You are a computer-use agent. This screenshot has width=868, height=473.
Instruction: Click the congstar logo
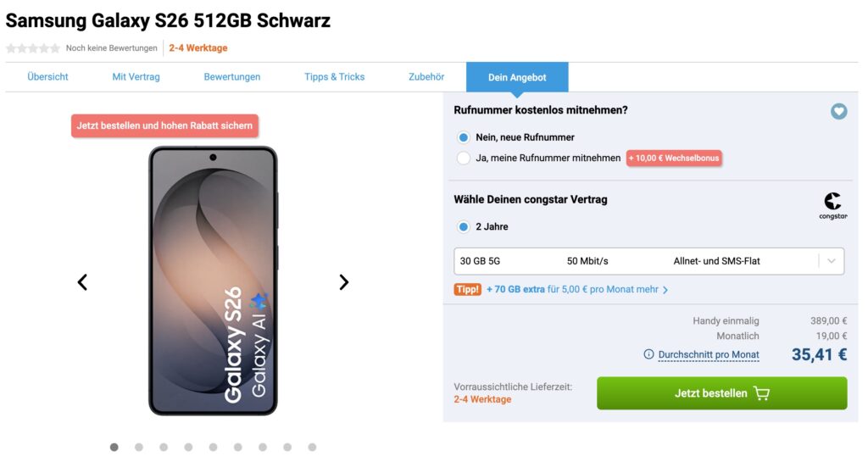click(832, 205)
